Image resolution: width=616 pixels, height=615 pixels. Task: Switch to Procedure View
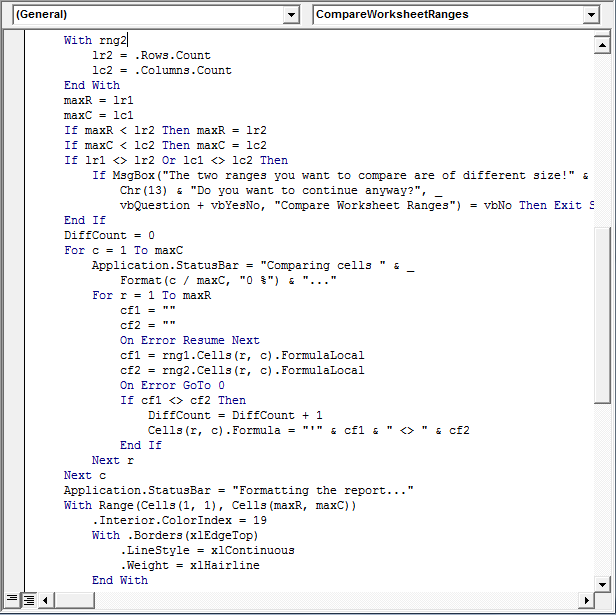click(x=12, y=599)
